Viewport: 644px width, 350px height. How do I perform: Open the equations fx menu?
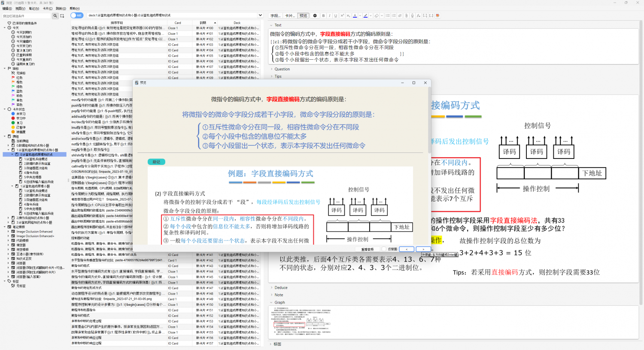[x=419, y=15]
